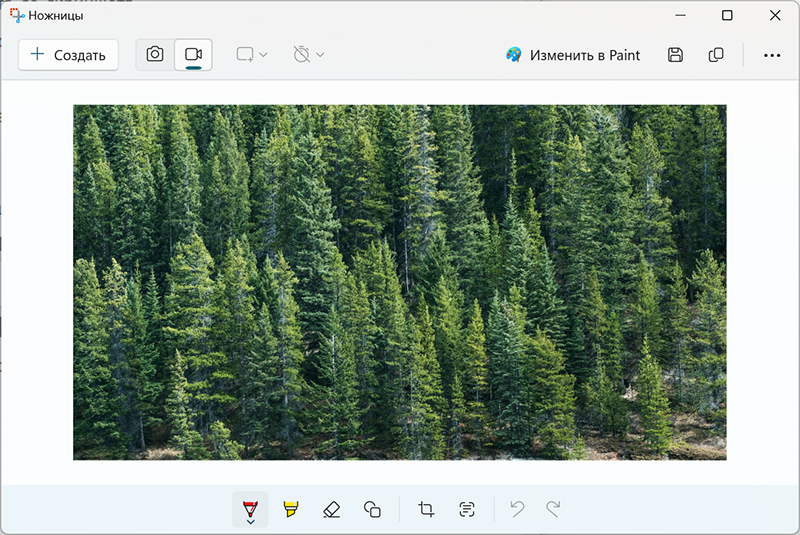
Task: Save the snip with the floppy disk icon
Action: 675,55
